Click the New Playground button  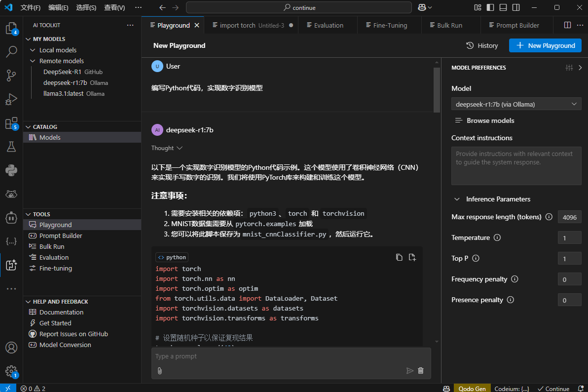point(545,45)
